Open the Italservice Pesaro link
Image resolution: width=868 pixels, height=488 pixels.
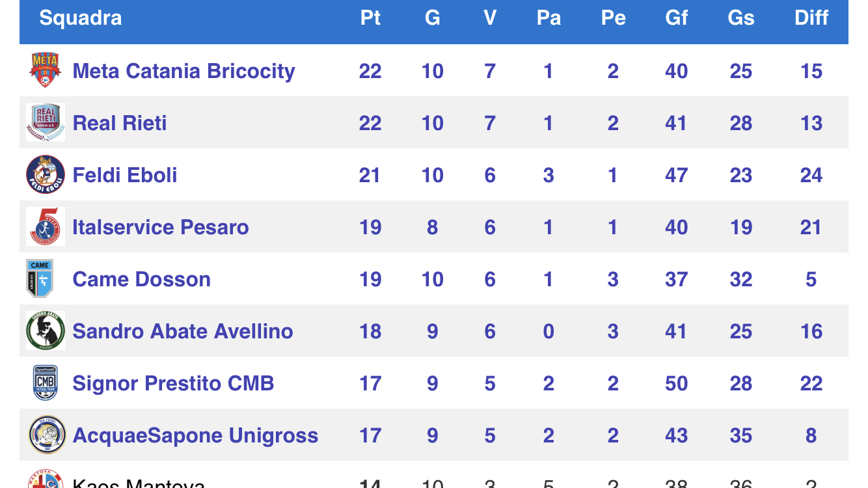click(x=161, y=227)
